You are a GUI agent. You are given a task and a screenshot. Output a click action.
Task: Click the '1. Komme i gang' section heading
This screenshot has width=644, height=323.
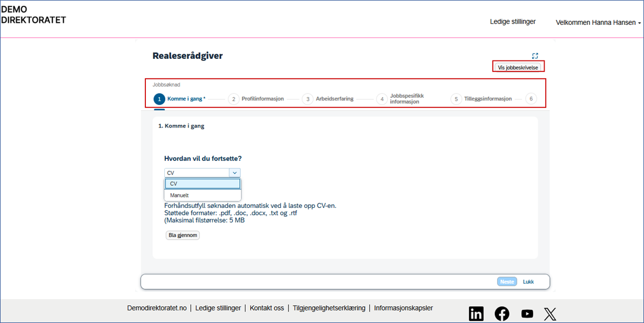point(181,126)
